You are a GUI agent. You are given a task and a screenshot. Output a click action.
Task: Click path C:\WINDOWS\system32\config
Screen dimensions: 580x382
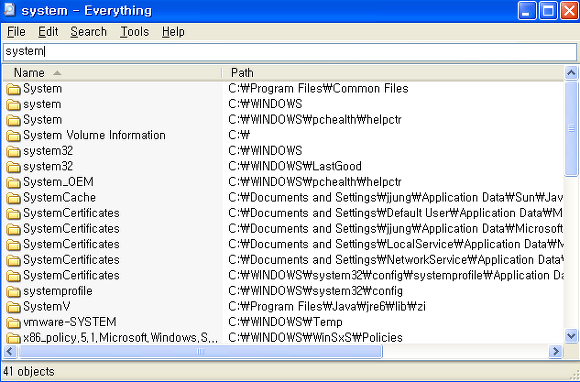pos(316,291)
